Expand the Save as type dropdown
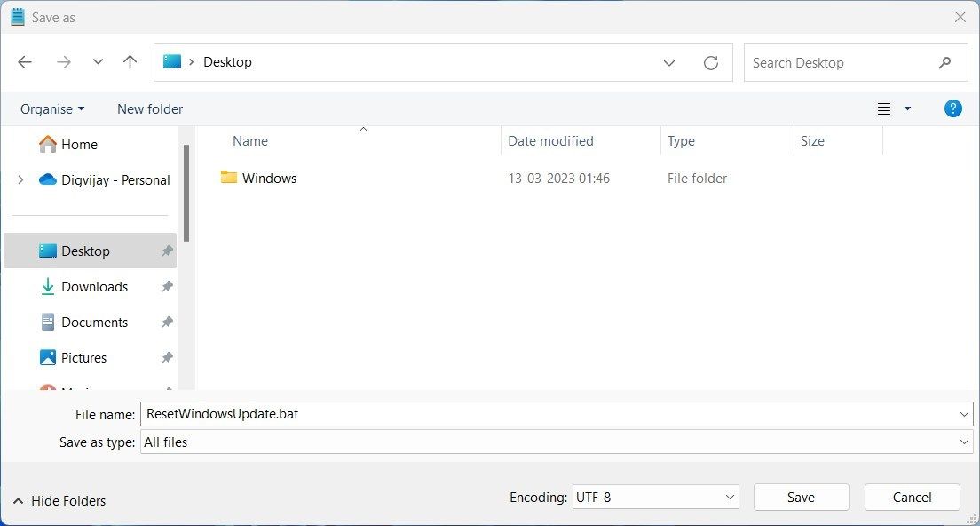 click(x=964, y=442)
